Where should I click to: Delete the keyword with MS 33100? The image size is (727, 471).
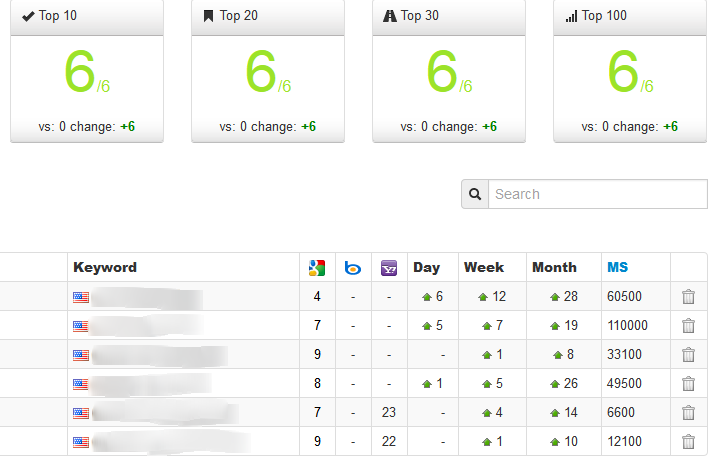689,355
